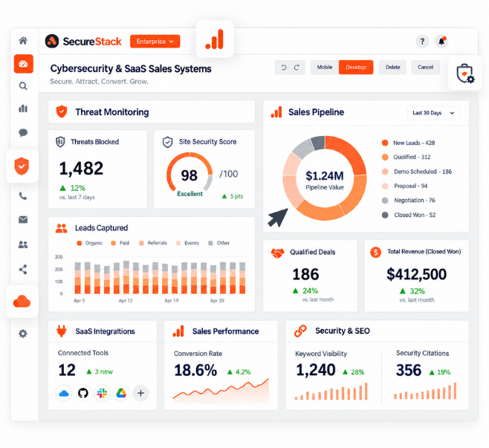Click Demo Scheduled - 186 legend entry
Viewport: 489px width, 448px height.
417,172
